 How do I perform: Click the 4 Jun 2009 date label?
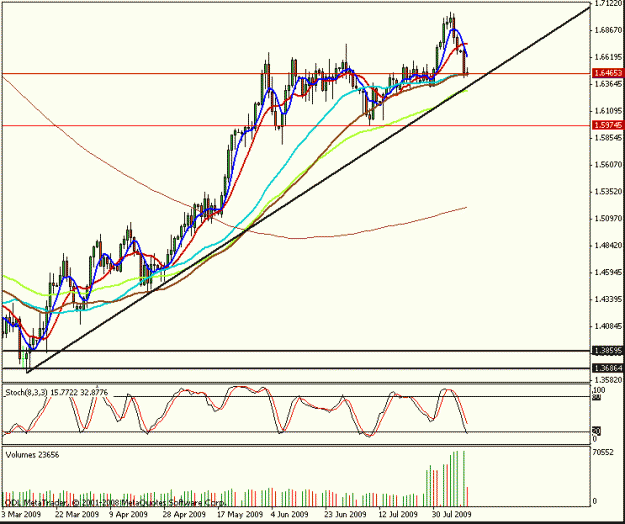[289, 514]
